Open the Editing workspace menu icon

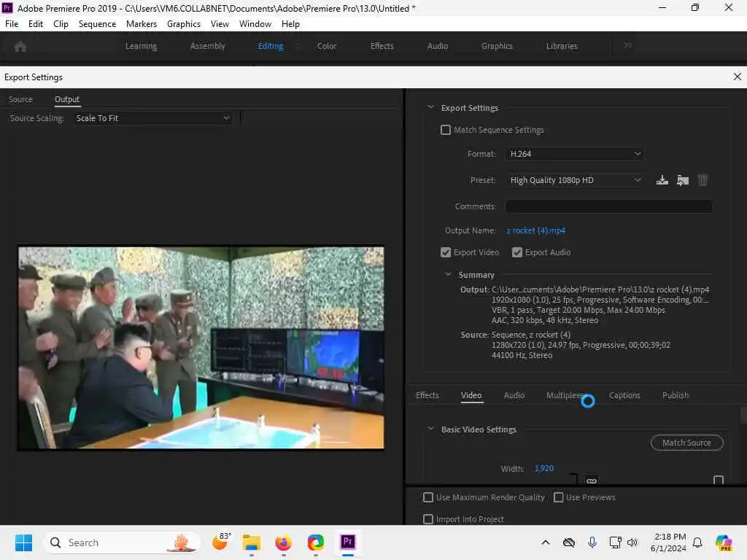pos(298,46)
